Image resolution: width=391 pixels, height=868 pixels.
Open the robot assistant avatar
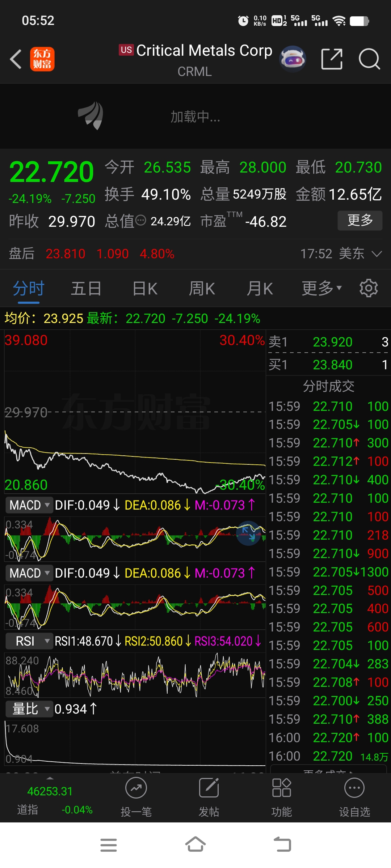293,59
